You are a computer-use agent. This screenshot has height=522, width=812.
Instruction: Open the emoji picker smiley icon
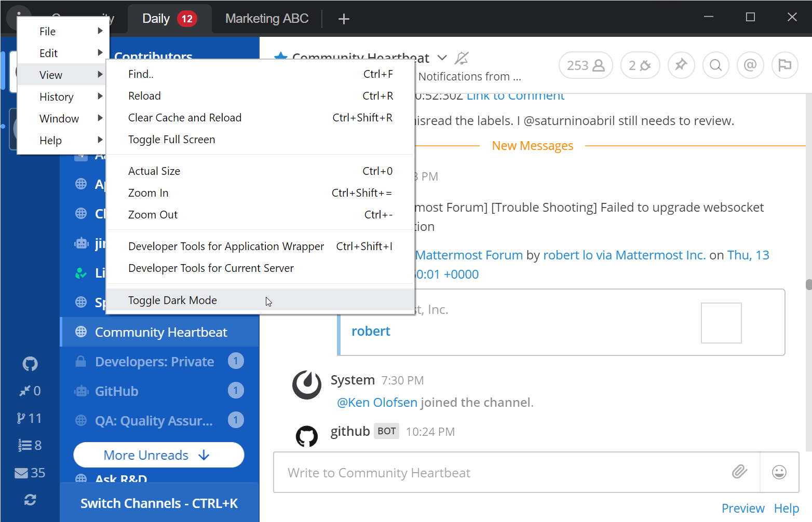[779, 472]
